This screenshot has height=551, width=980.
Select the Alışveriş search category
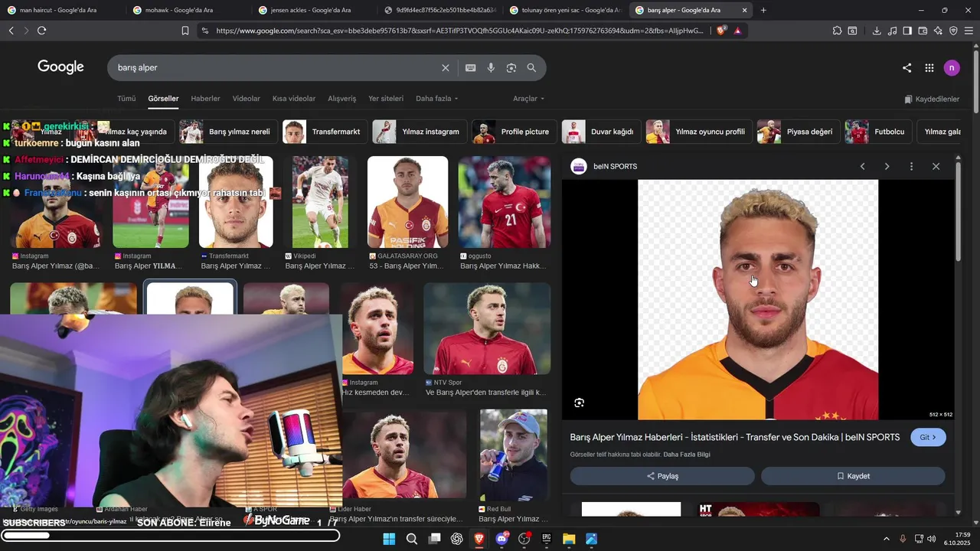coord(342,99)
